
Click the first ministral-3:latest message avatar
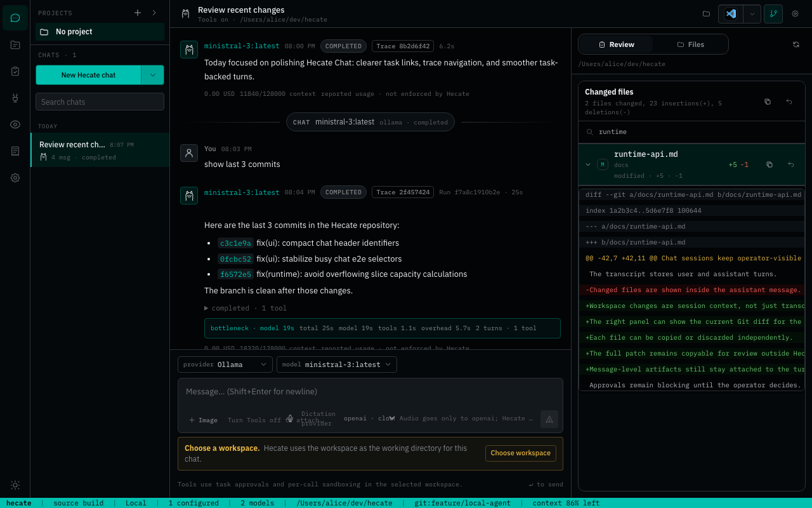[x=189, y=50]
